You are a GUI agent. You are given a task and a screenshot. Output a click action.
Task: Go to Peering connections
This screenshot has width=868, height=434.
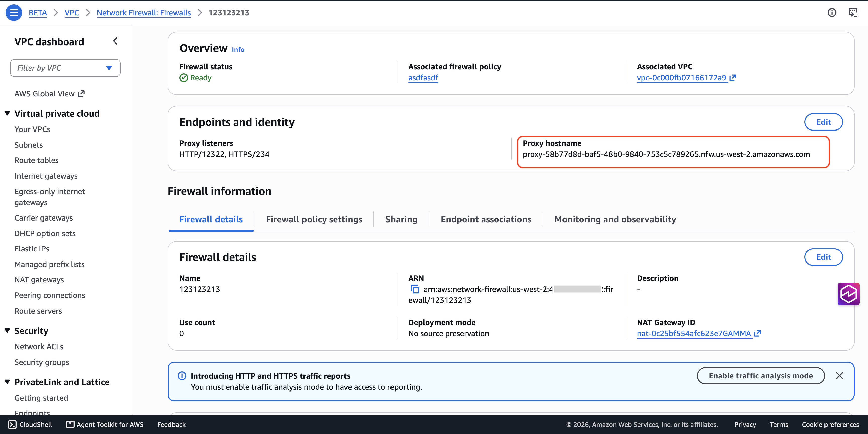click(50, 295)
